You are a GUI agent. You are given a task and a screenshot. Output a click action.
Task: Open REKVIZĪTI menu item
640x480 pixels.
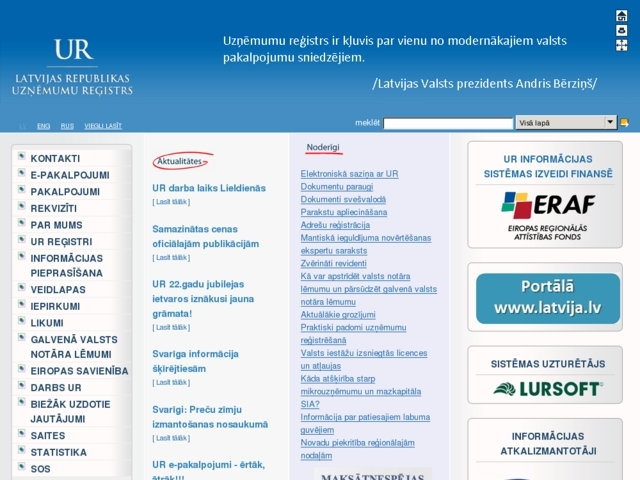point(53,209)
